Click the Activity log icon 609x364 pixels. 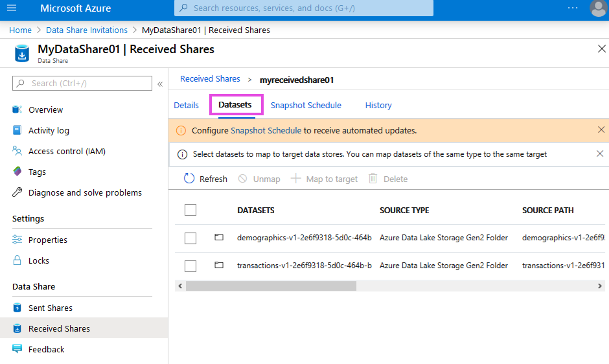point(17,130)
